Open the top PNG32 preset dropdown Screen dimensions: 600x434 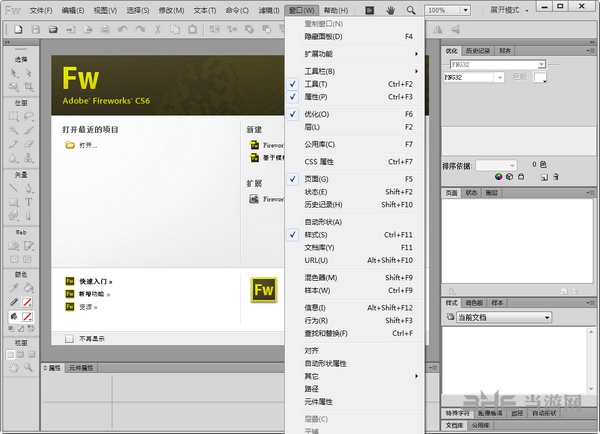click(541, 65)
